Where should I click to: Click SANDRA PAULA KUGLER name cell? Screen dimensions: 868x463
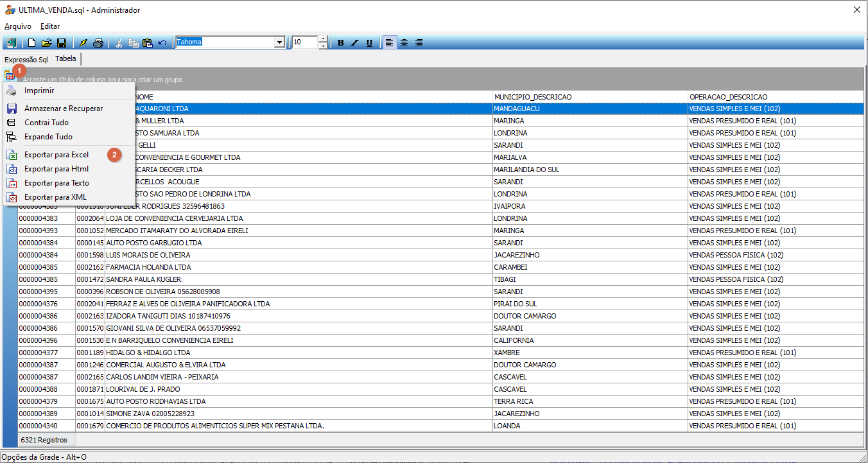coord(299,280)
